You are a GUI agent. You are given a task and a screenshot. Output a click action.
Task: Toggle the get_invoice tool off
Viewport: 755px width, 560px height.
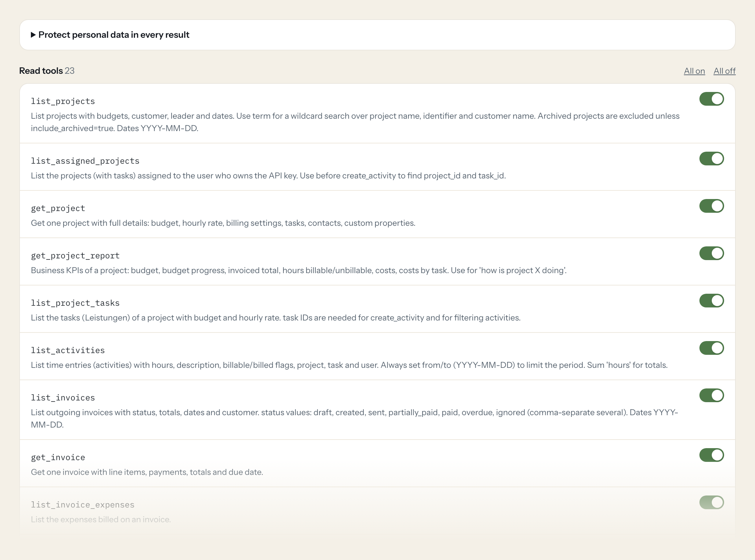(x=711, y=455)
